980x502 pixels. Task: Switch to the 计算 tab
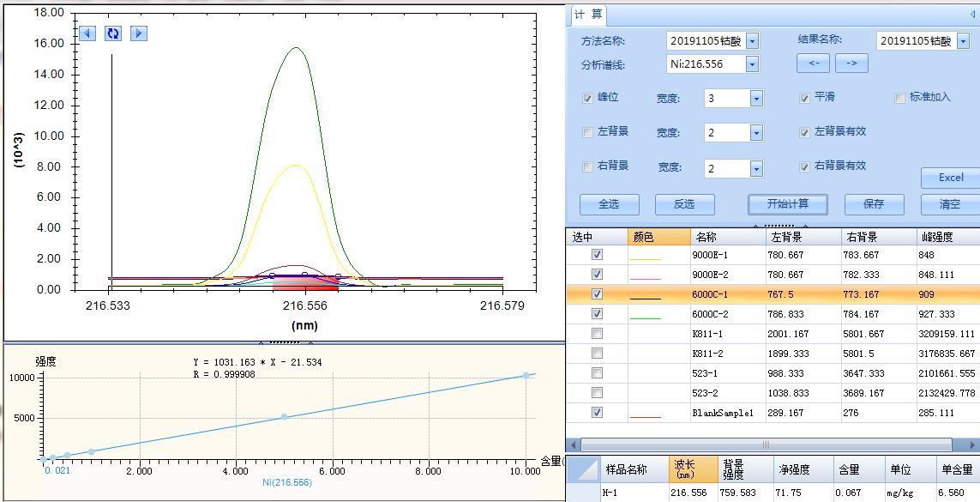588,15
